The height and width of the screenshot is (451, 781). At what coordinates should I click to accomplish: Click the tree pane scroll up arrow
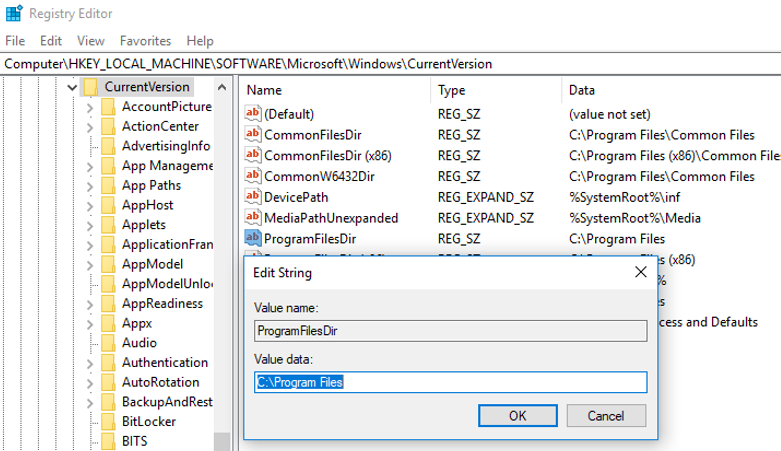(x=222, y=87)
